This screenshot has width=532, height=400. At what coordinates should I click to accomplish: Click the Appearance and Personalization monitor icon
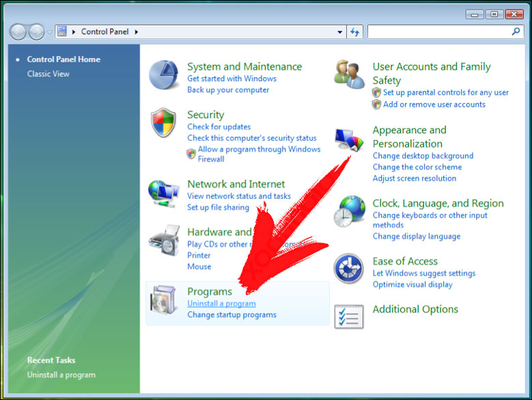click(349, 139)
